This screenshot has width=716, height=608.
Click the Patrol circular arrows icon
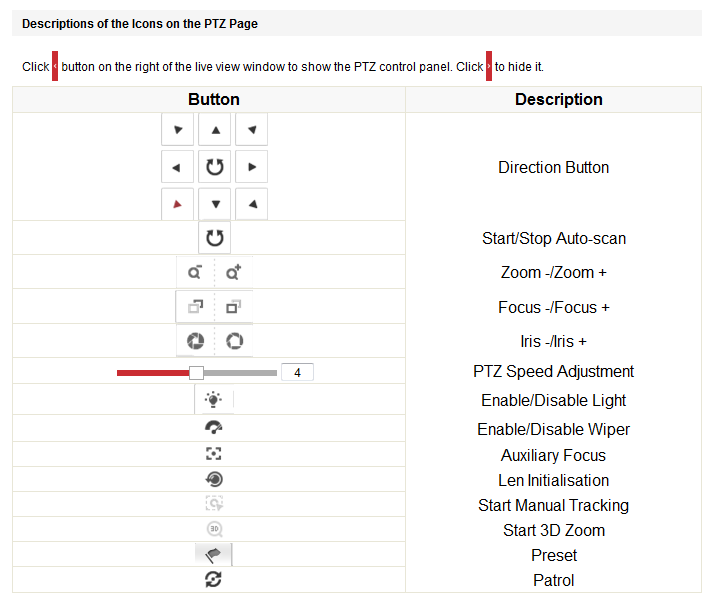213,579
